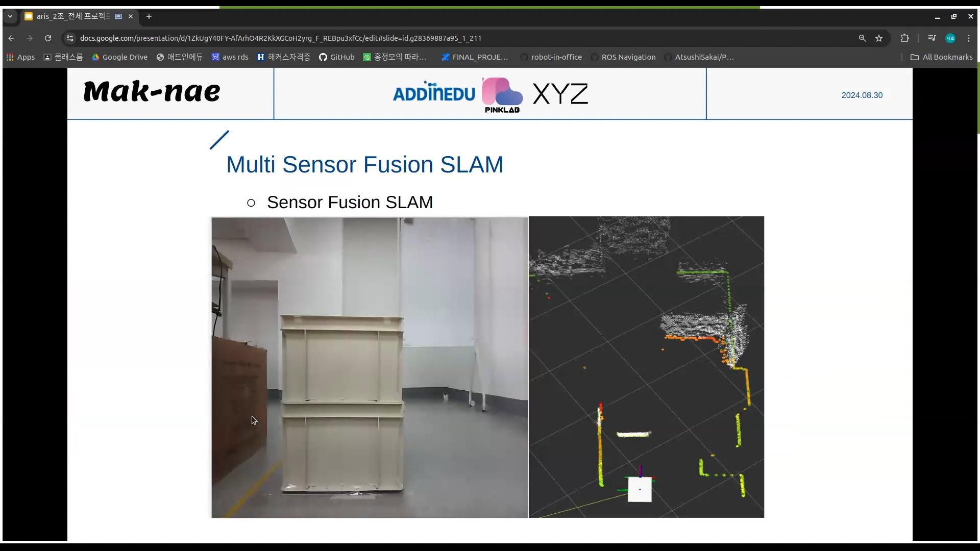Viewport: 980px width, 551px height.
Task: Open GitHub bookmark
Action: click(336, 57)
